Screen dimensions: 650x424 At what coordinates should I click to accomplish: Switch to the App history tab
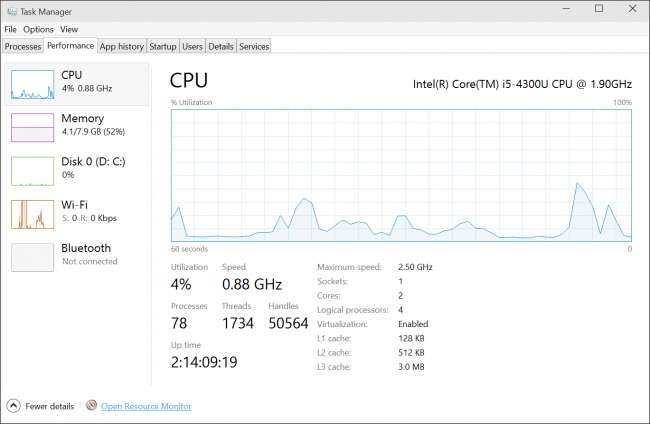click(x=122, y=46)
